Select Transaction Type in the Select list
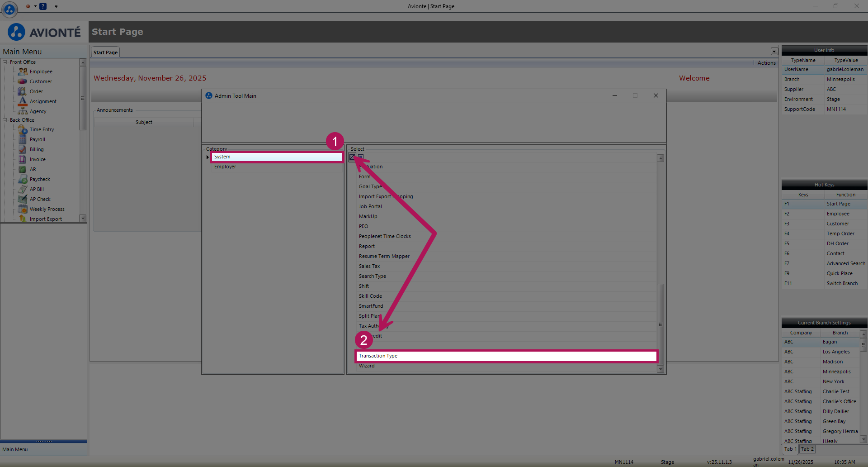Image resolution: width=868 pixels, height=467 pixels. 506,356
